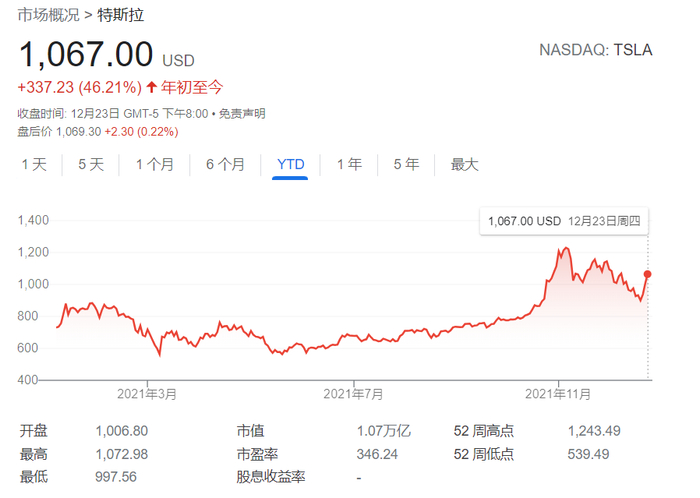Switch to the 1天 range tab
Image resolution: width=700 pixels, height=498 pixels.
(34, 164)
